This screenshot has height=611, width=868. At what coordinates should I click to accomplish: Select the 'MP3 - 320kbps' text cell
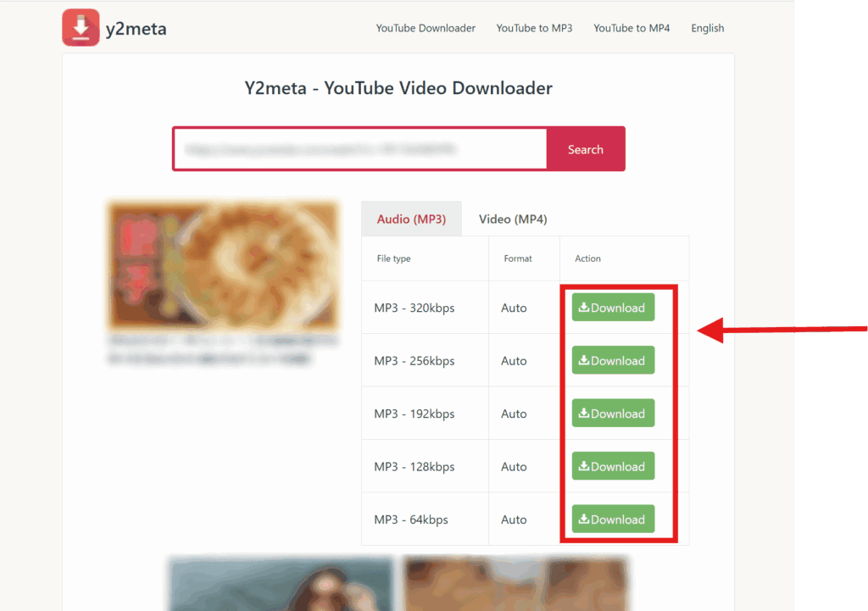pyautogui.click(x=414, y=308)
